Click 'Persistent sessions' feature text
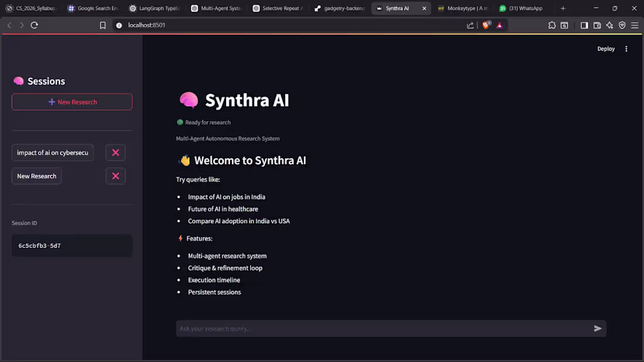644x362 pixels. click(214, 292)
